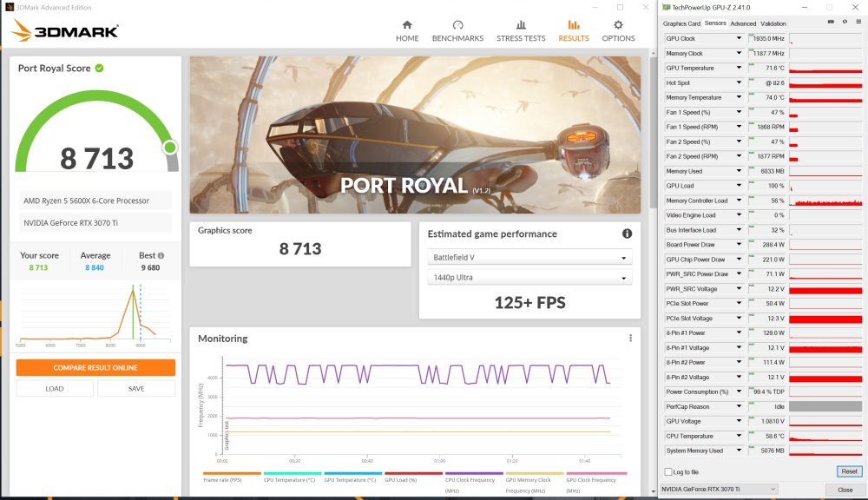
Task: Expand the 1440p Ultra resolution dropdown
Action: tap(529, 278)
